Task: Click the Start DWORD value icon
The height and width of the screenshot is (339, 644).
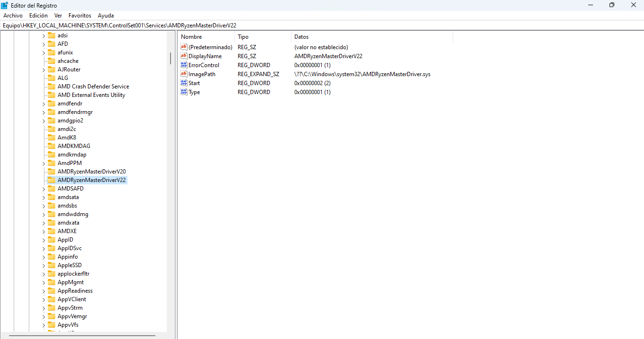Action: [x=184, y=83]
